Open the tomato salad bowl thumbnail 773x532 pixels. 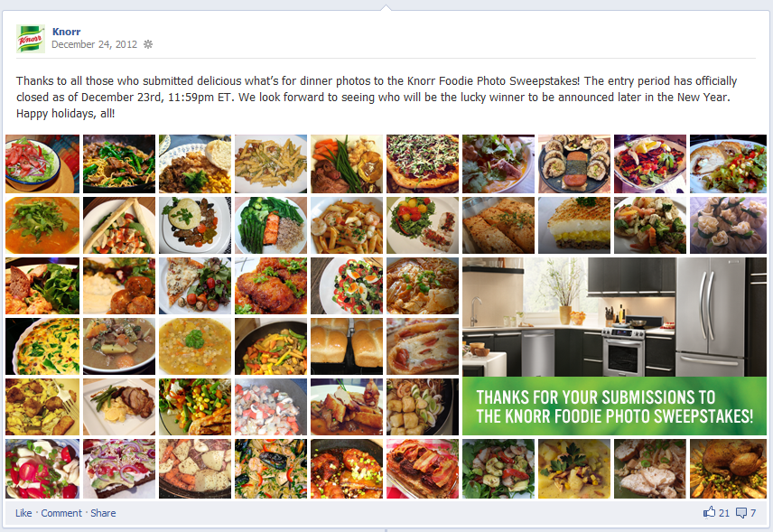point(42,163)
